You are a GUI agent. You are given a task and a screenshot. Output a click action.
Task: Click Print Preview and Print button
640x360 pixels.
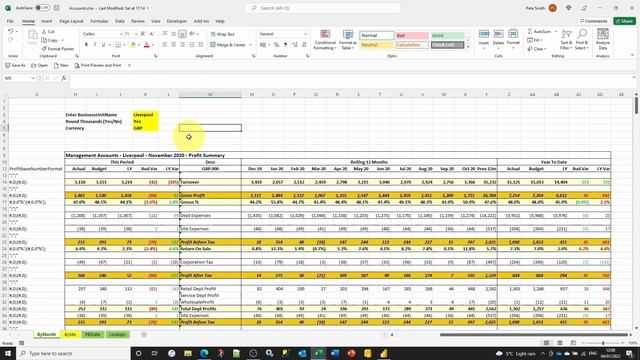click(98, 65)
